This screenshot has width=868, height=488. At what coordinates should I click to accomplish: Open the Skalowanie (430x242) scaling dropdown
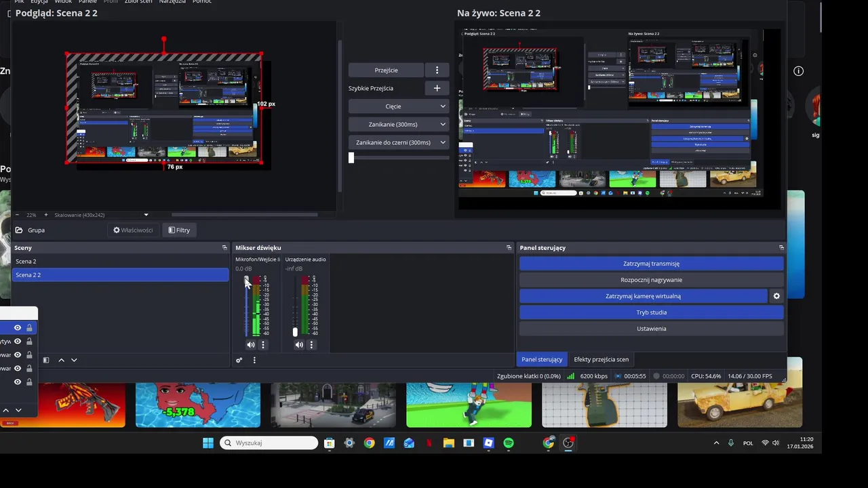tap(101, 215)
